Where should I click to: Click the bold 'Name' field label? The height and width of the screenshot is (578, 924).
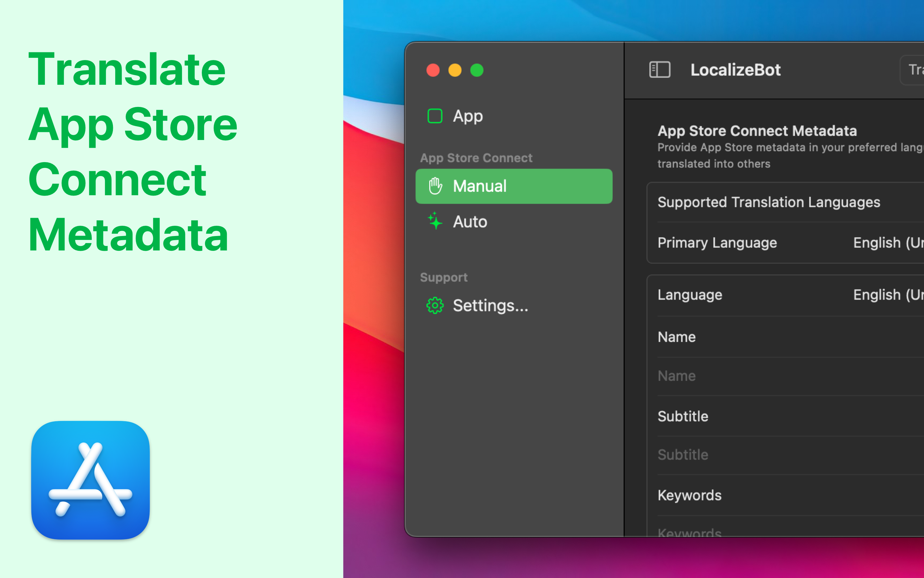pos(677,337)
